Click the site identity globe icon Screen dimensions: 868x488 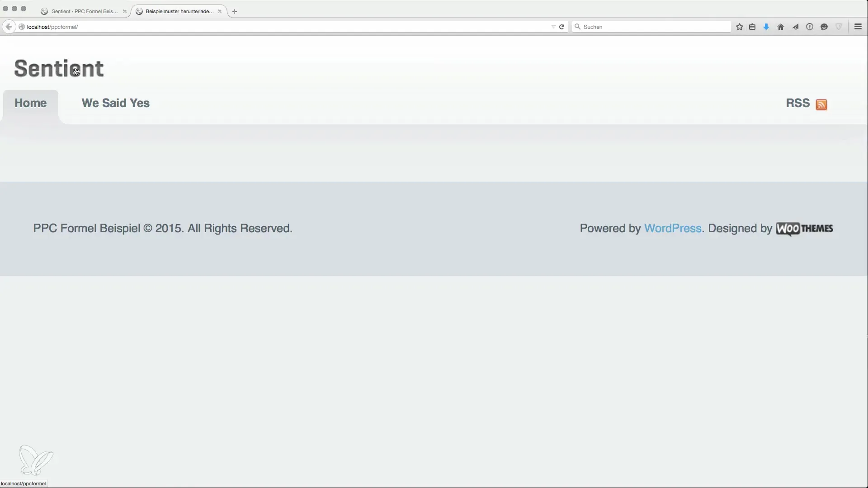pos(21,27)
